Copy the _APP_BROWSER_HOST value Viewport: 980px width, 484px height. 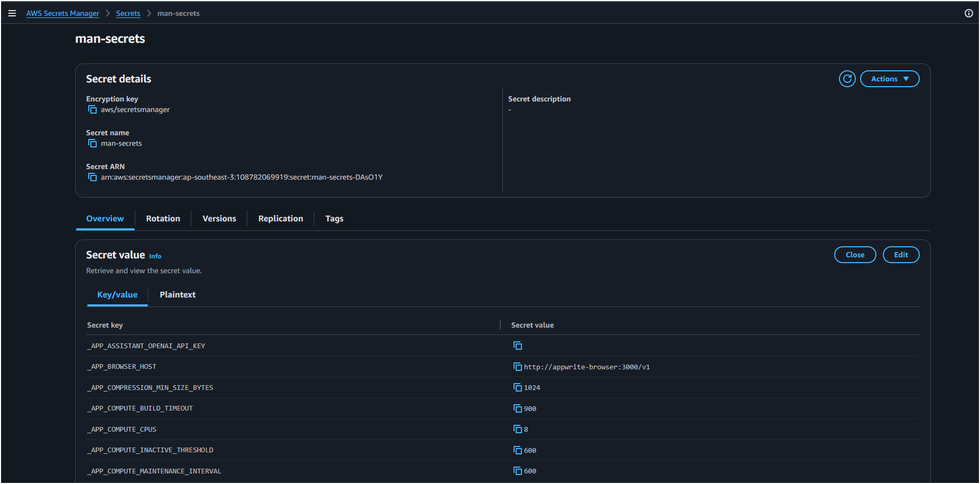(x=518, y=367)
